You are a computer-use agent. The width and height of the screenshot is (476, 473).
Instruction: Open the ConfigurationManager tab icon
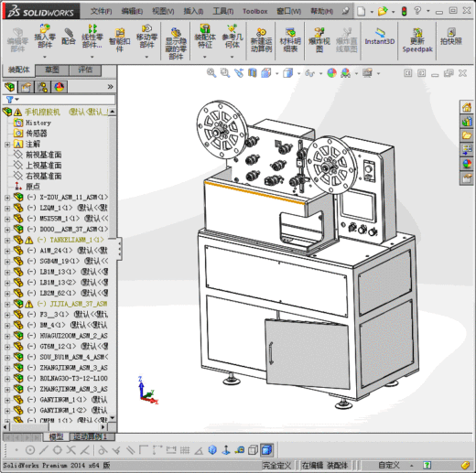43,87
